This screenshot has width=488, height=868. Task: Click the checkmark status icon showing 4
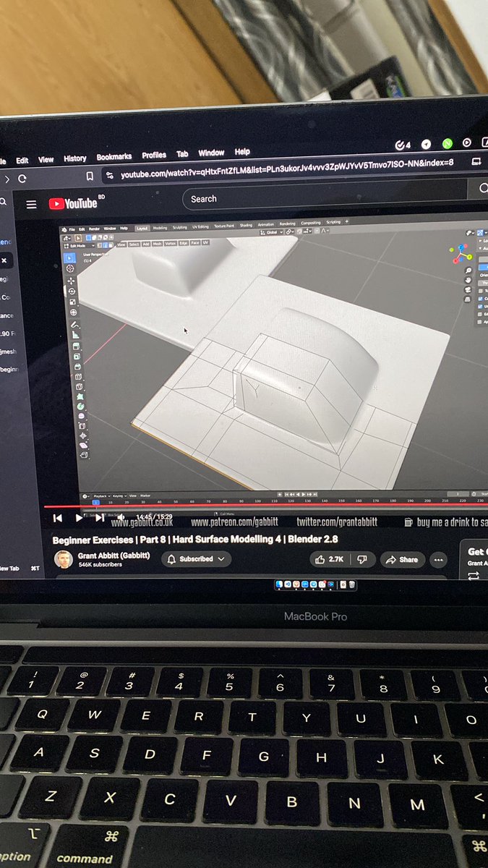coord(403,145)
